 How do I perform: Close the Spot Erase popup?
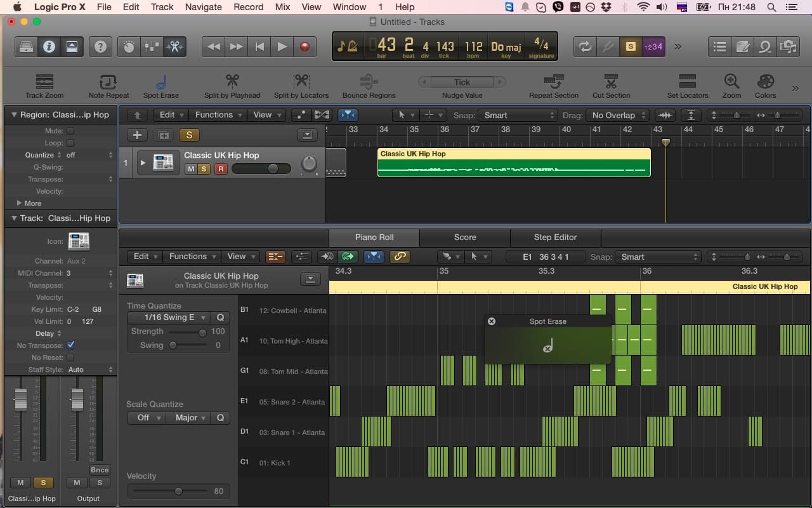491,321
